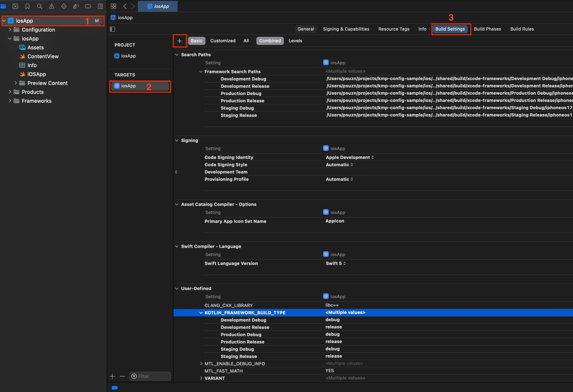Open the Build Phases tab

[x=487, y=29]
